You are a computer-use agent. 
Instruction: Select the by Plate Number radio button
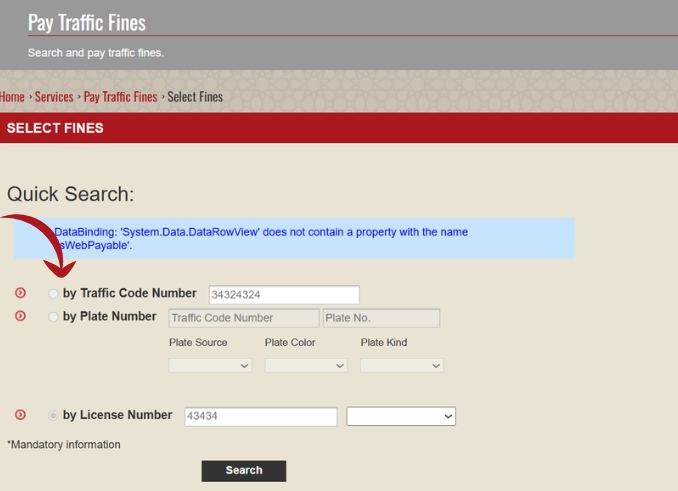pos(54,317)
